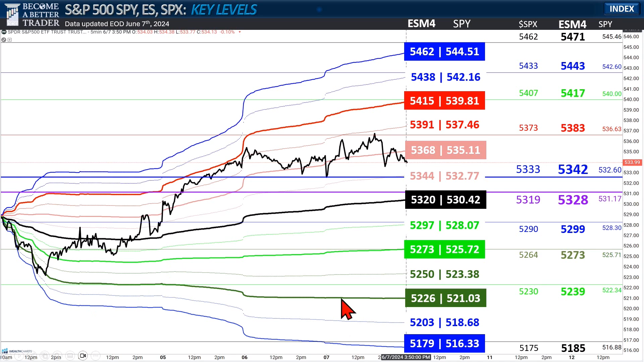644x362 pixels.
Task: Select the 5320 | 530.42 black level label
Action: (445, 200)
